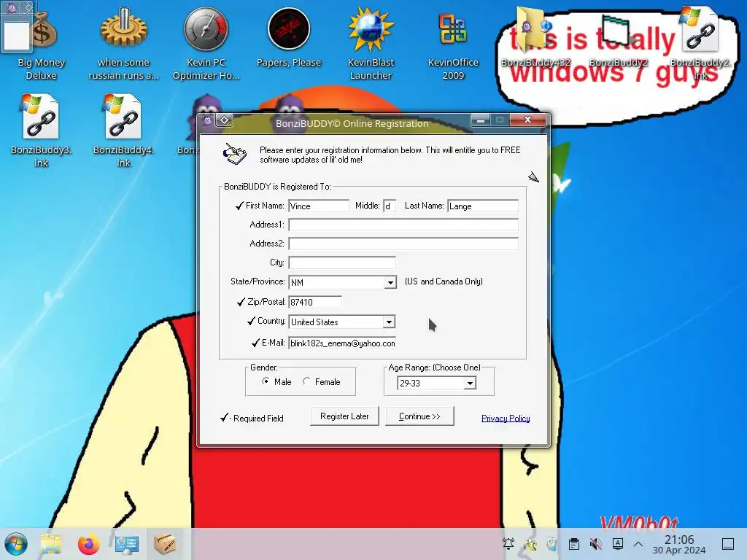
Task: Select the Male gender radio button
Action: 266,381
